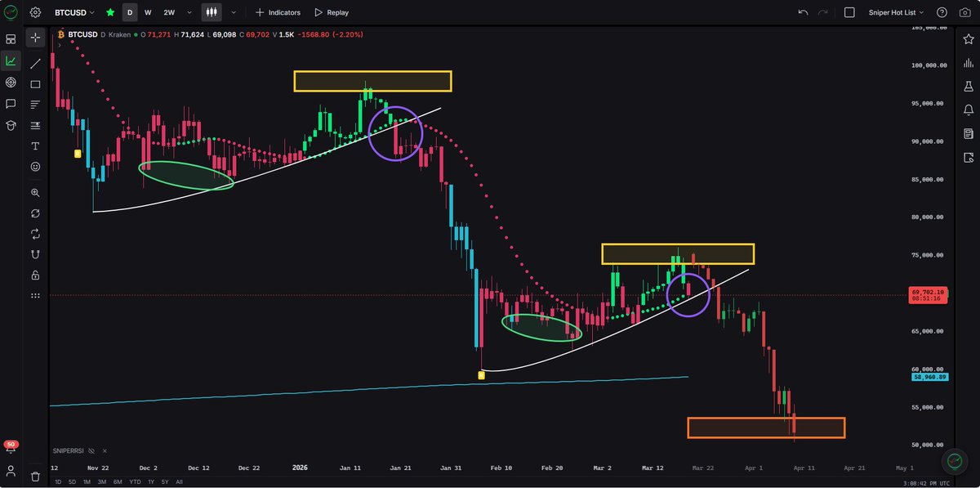Set chart range to 1D
This screenshot has width=980, height=488.
point(58,481)
